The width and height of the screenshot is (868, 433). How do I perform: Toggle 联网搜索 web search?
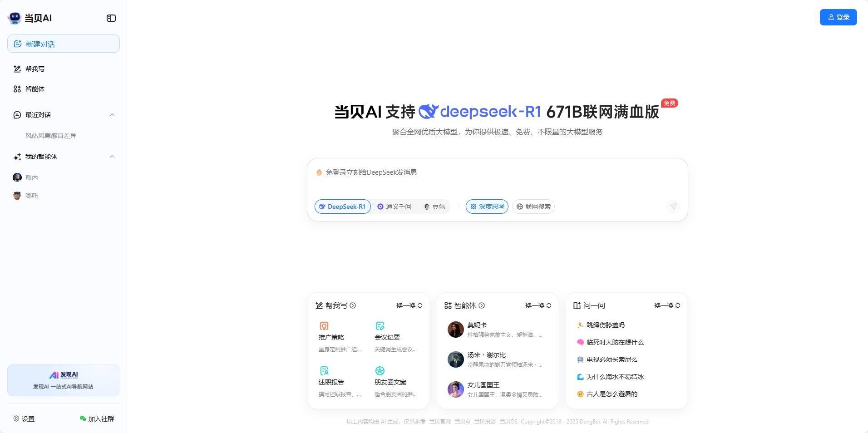point(533,207)
